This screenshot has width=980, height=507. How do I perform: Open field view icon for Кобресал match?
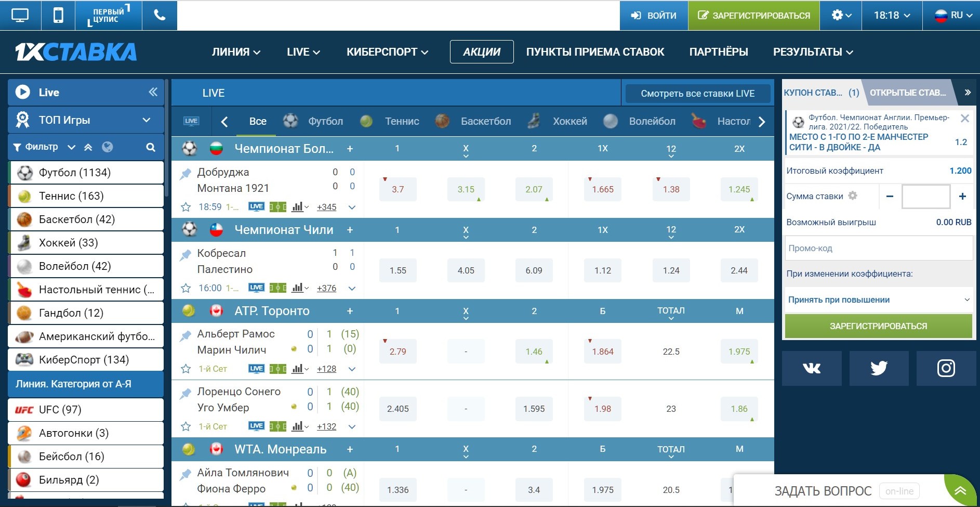pos(278,288)
